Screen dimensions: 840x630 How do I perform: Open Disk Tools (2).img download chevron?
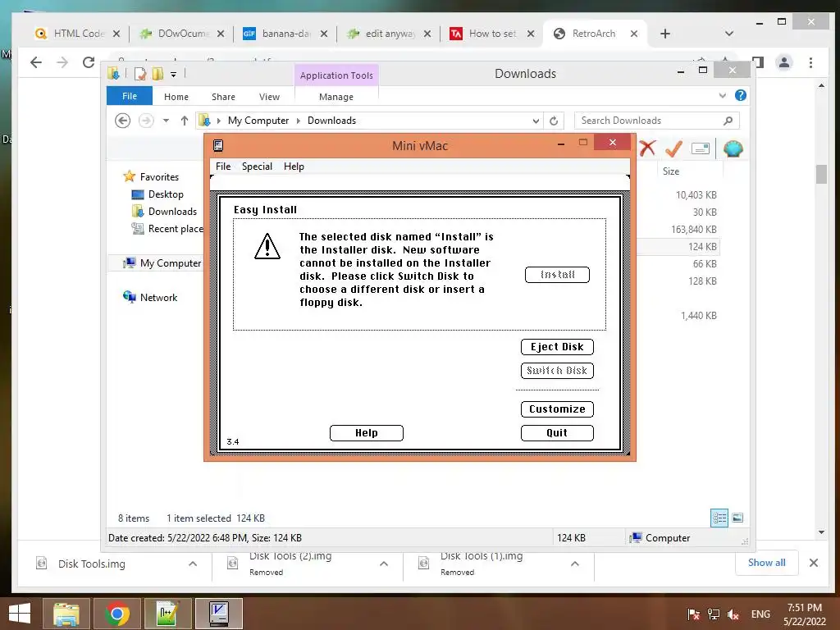pos(384,564)
